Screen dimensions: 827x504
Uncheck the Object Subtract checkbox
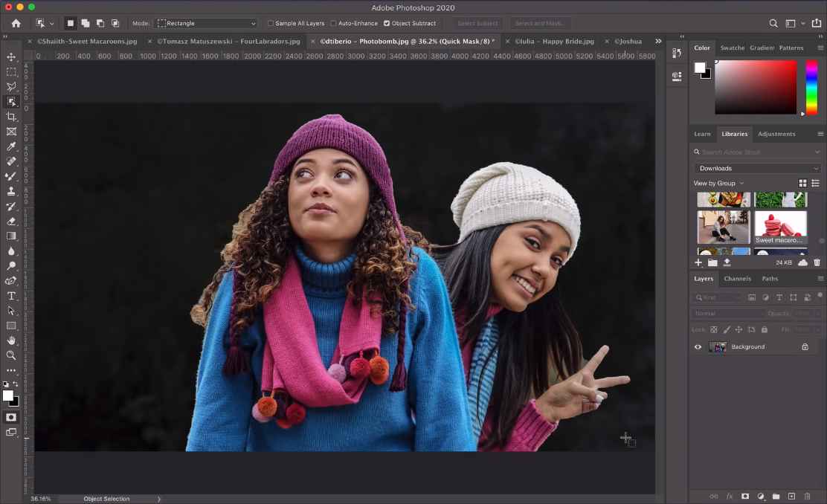point(387,24)
